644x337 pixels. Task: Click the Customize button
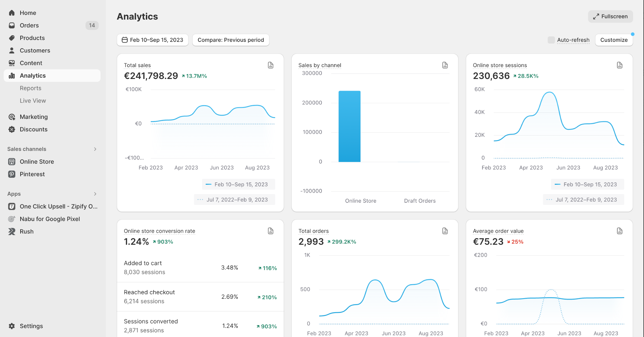pyautogui.click(x=614, y=40)
